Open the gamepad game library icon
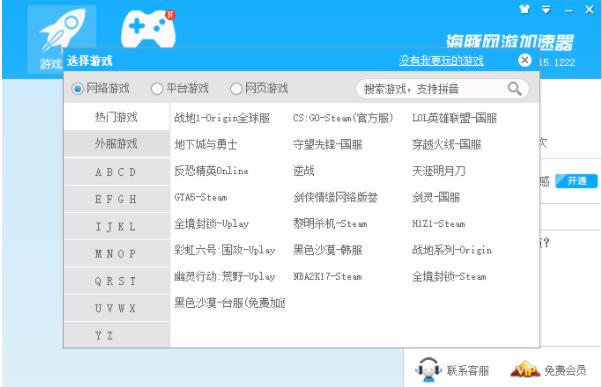This screenshot has width=602, height=387. pos(149,28)
